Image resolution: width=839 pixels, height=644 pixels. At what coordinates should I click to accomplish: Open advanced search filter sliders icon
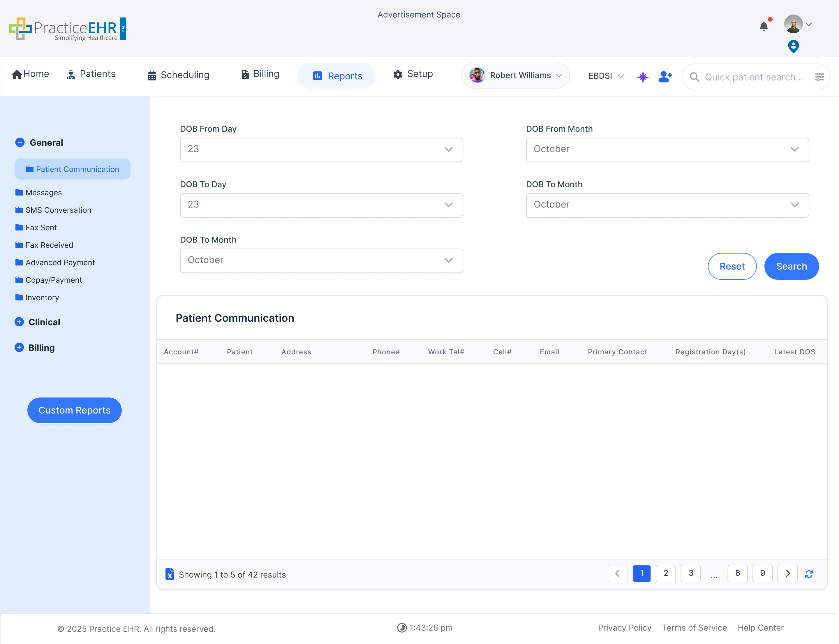click(819, 77)
